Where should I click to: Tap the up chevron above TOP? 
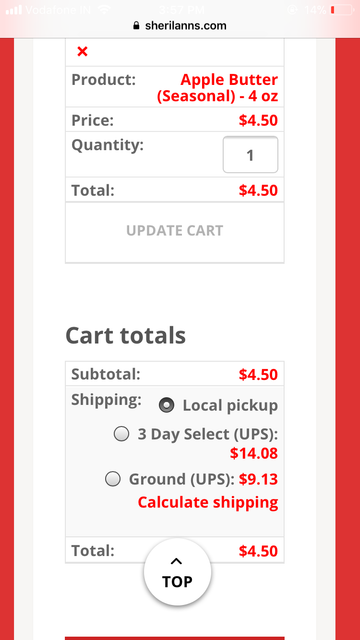(177, 562)
